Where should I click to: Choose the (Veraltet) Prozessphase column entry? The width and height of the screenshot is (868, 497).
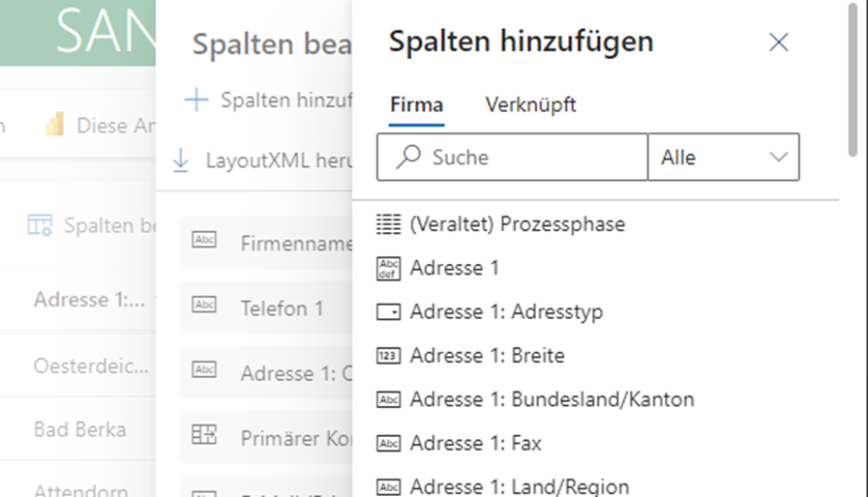(517, 224)
